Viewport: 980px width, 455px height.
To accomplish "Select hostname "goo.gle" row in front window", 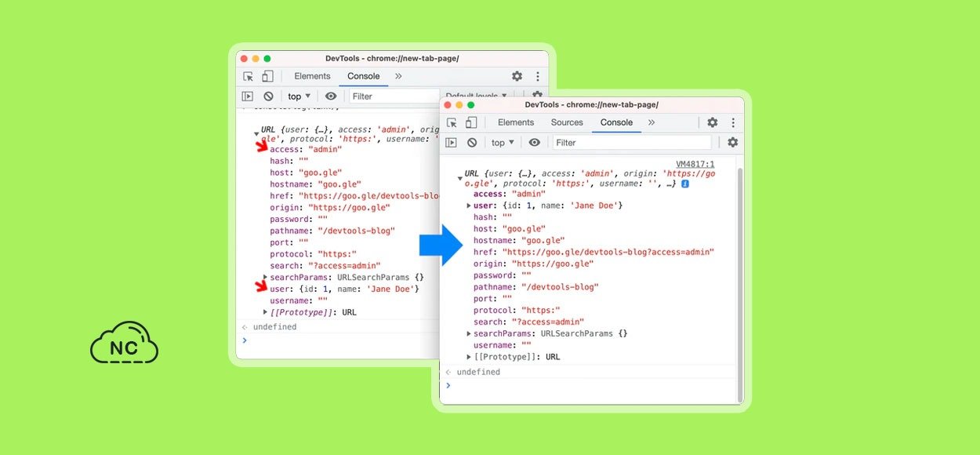I will (519, 240).
